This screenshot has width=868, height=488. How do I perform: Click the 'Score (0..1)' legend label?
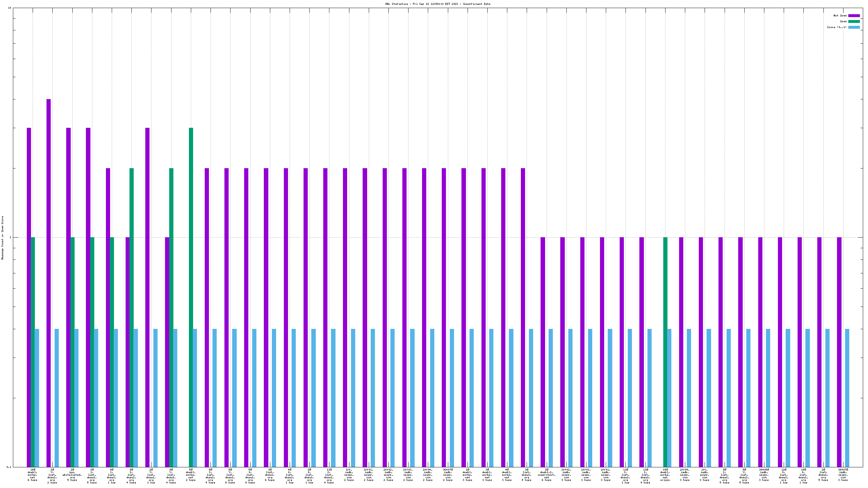[836, 27]
